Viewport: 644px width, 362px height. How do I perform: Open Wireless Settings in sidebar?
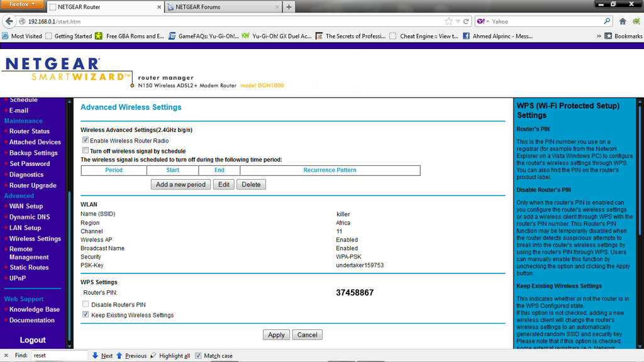pyautogui.click(x=35, y=238)
